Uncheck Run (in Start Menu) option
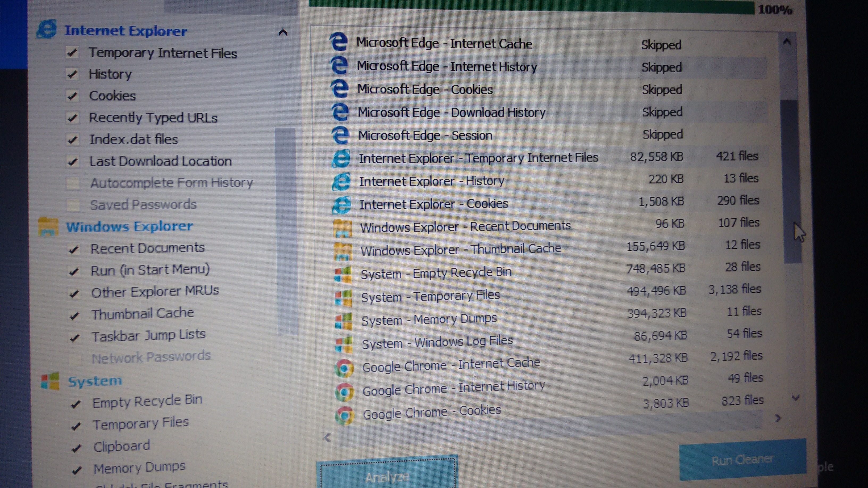Screen dimensions: 868x488 [74, 271]
